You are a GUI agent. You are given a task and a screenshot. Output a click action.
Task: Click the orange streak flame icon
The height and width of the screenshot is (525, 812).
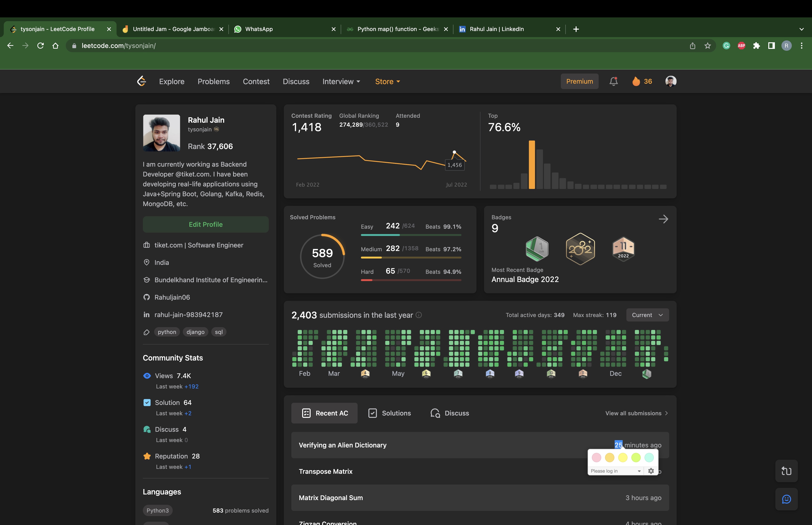[x=636, y=82]
